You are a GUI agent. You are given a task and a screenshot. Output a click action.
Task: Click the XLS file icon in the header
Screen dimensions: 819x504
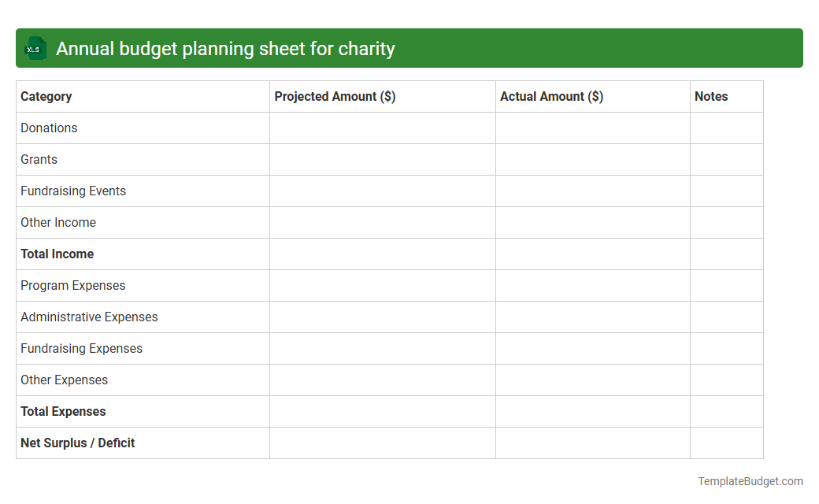point(35,48)
